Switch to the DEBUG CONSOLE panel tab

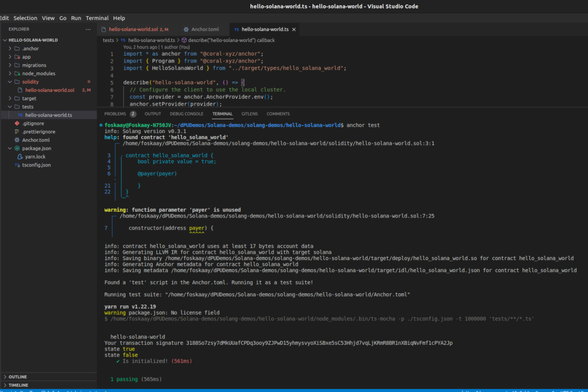coord(187,114)
